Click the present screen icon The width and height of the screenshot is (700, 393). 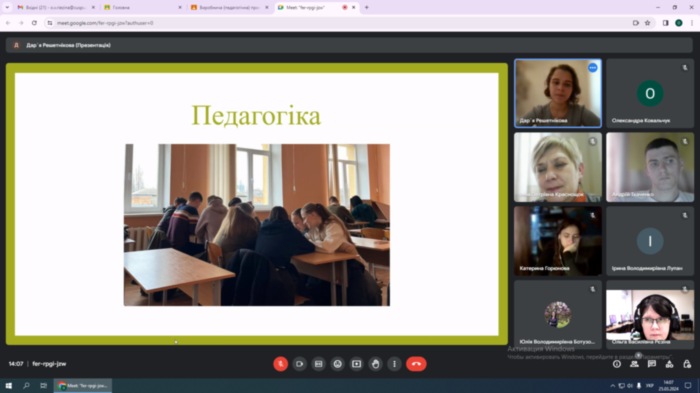[x=356, y=364]
